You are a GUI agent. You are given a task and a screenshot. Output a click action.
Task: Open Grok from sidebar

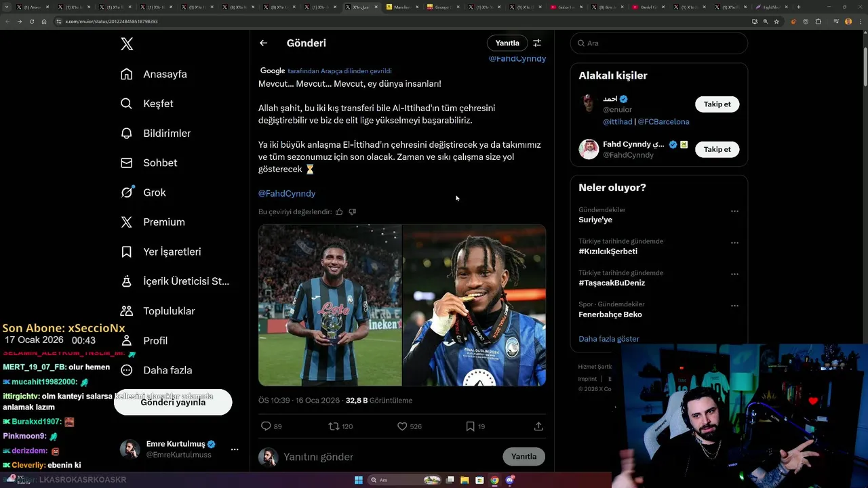(x=143, y=192)
